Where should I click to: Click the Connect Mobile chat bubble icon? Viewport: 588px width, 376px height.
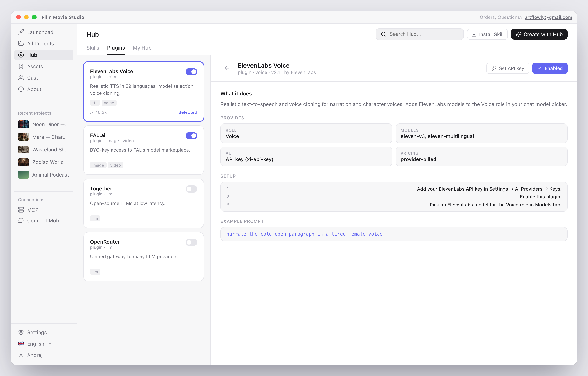[21, 221]
